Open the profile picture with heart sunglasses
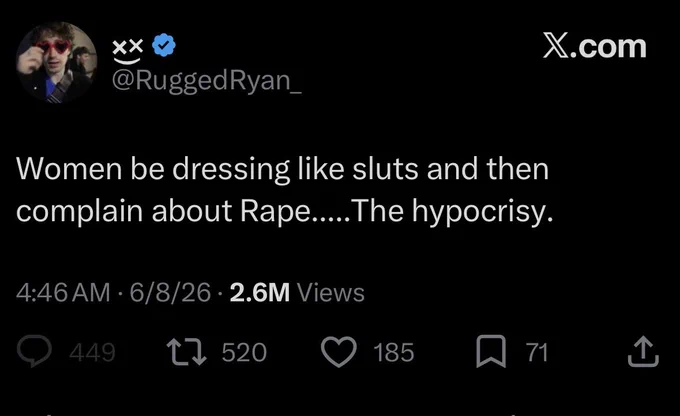 tap(56, 62)
